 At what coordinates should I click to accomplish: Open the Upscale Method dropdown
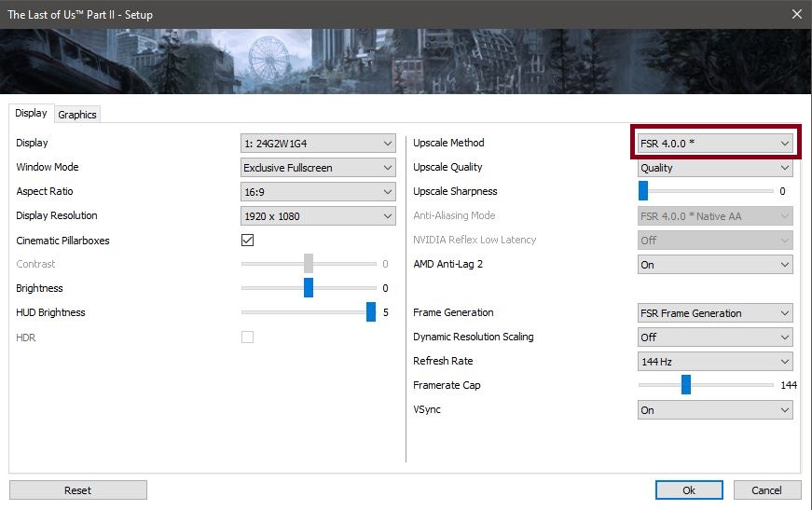tap(715, 144)
